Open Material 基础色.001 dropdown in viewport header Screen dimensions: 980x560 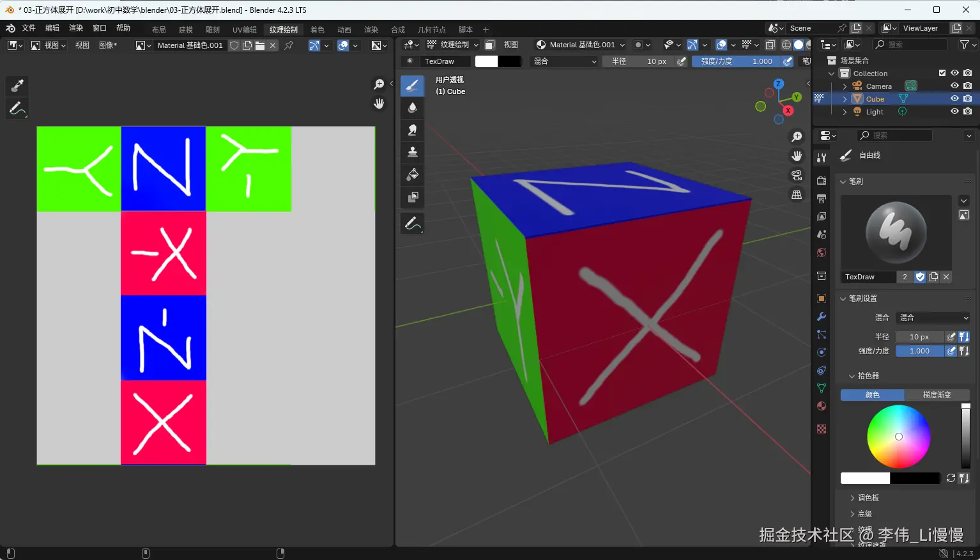pos(580,45)
